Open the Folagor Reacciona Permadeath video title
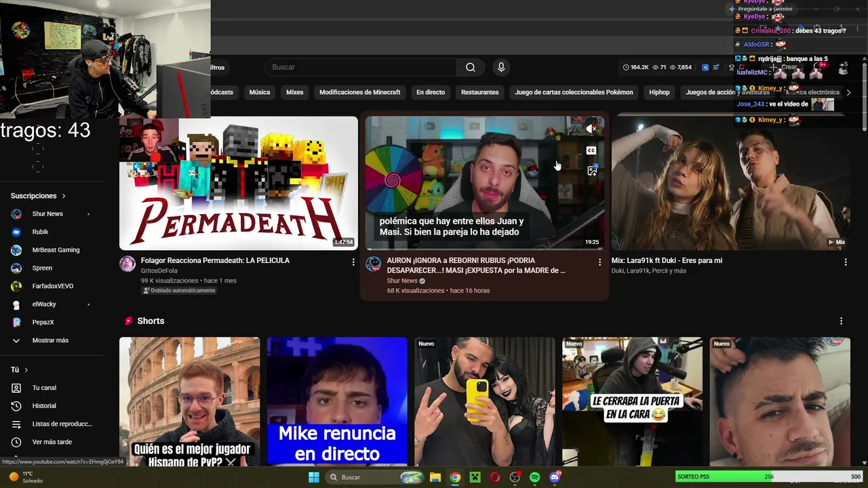Screen dimensions: 868x488 [x=215, y=260]
